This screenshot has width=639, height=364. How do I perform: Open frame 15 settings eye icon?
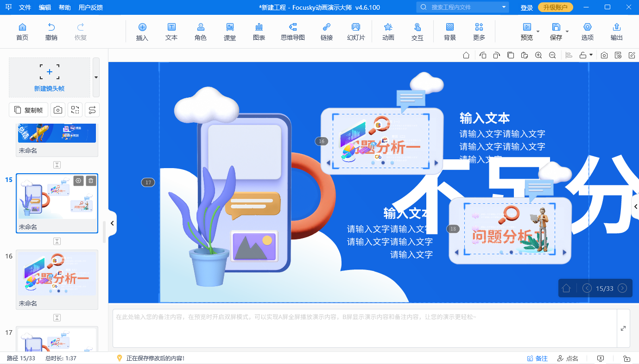coord(79,181)
